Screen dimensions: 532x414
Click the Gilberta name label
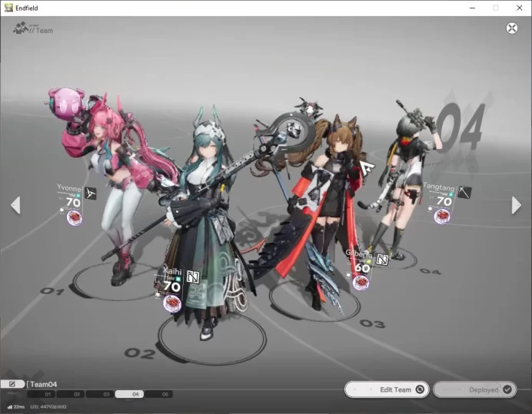coord(358,253)
